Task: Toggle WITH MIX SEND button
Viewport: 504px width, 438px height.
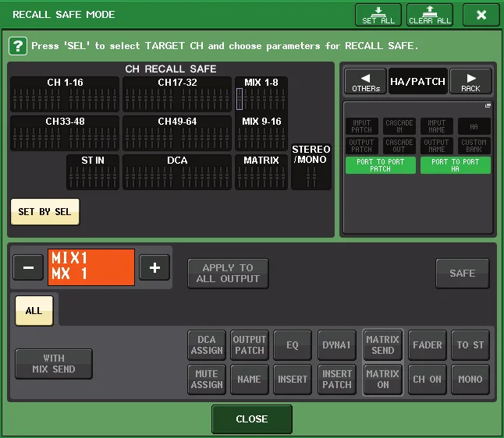Action: (x=54, y=364)
